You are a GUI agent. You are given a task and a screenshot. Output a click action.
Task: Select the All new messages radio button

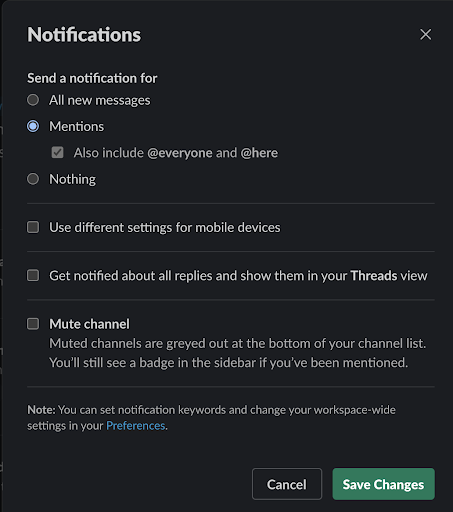pyautogui.click(x=33, y=100)
